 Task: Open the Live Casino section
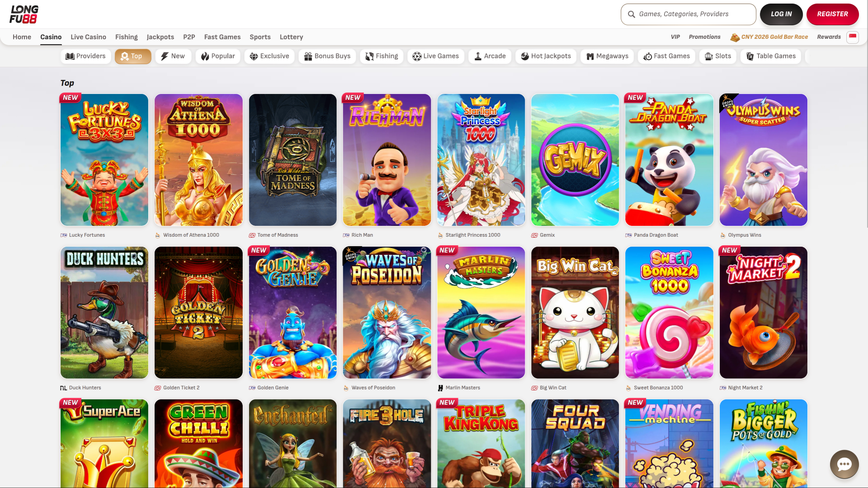(x=88, y=37)
